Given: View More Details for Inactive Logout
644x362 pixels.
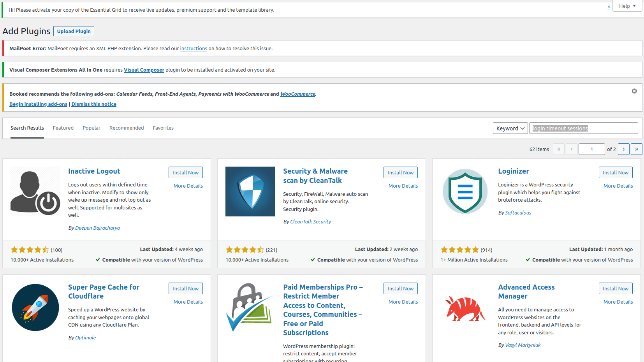Looking at the screenshot, I should 188,186.
